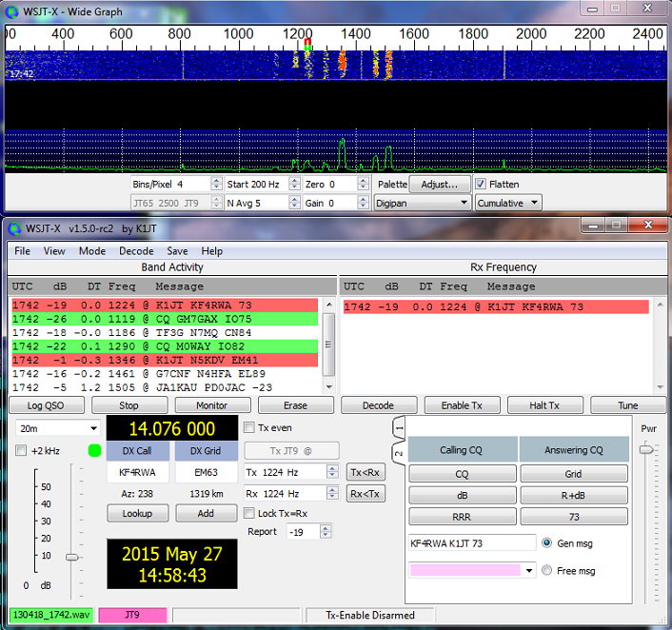This screenshot has width=672, height=630.
Task: Enable the Tx even checkbox
Action: pyautogui.click(x=249, y=427)
